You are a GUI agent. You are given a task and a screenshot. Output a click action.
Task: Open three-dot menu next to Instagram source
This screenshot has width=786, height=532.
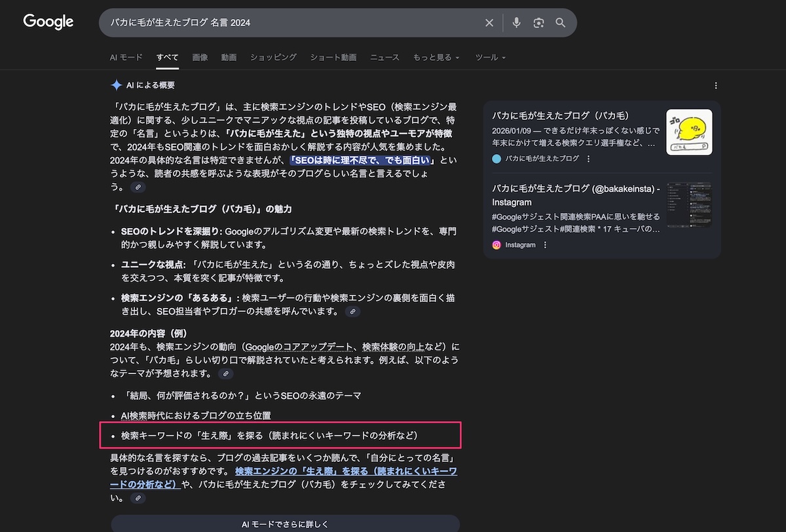(545, 245)
